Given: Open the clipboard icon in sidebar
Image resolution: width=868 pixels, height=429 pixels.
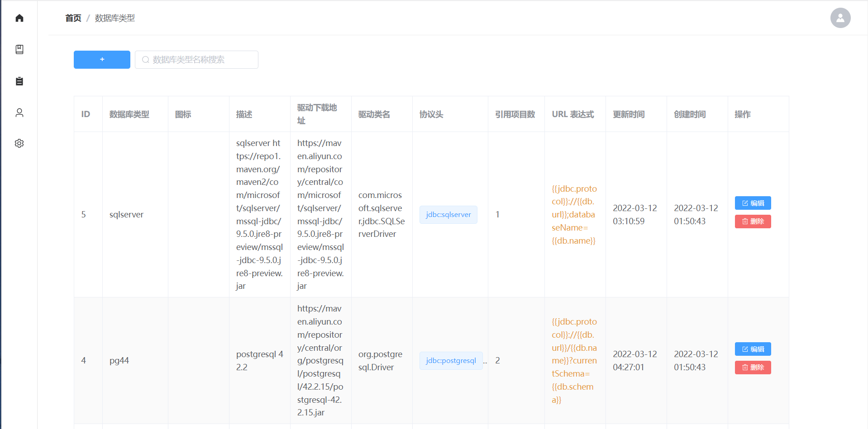Looking at the screenshot, I should 19,81.
